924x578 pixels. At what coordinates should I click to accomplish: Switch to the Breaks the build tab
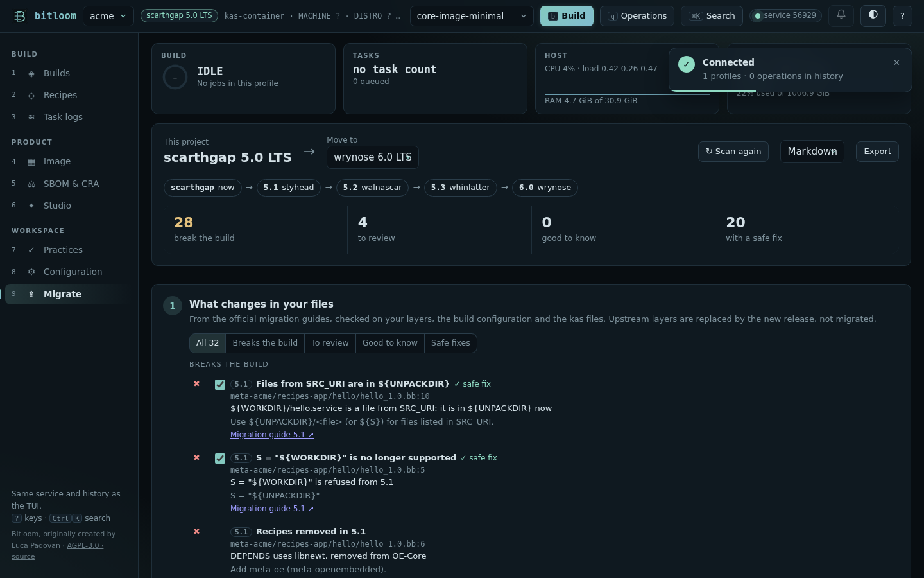[x=265, y=343]
